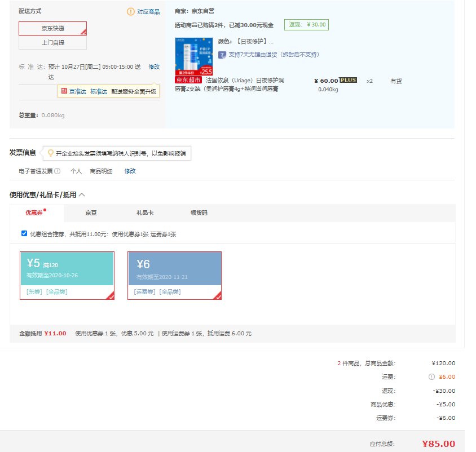Click the product price ¥60.00
This screenshot has height=452, width=476.
326,81
